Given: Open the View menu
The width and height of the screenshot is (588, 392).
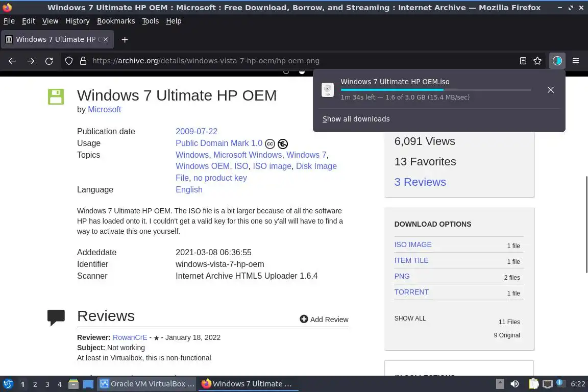Looking at the screenshot, I should (x=50, y=21).
